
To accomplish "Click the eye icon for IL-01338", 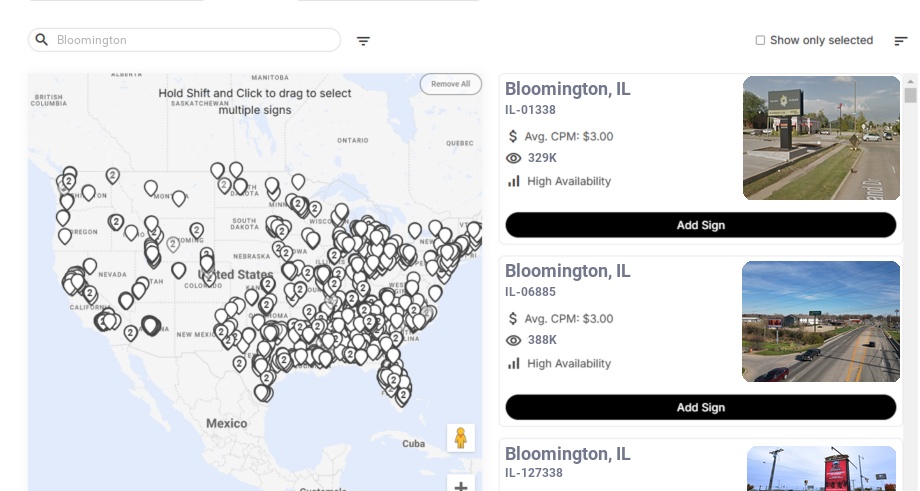I will 514,158.
